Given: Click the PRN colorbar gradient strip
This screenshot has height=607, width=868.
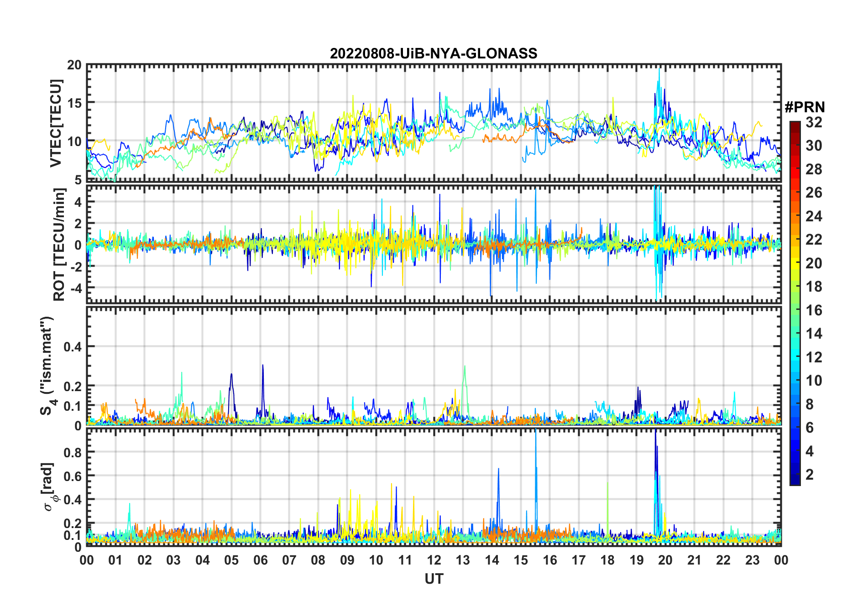Looking at the screenshot, I should 795,303.
